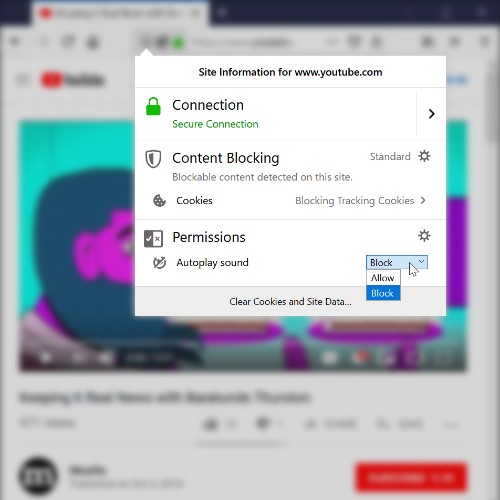The width and height of the screenshot is (500, 500).
Task: Play the video using the play button
Action: coord(46,358)
